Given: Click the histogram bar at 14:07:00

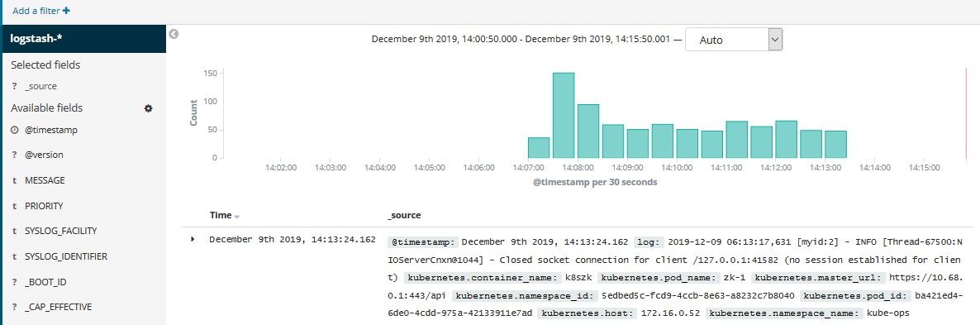Looking at the screenshot, I should pos(539,148).
